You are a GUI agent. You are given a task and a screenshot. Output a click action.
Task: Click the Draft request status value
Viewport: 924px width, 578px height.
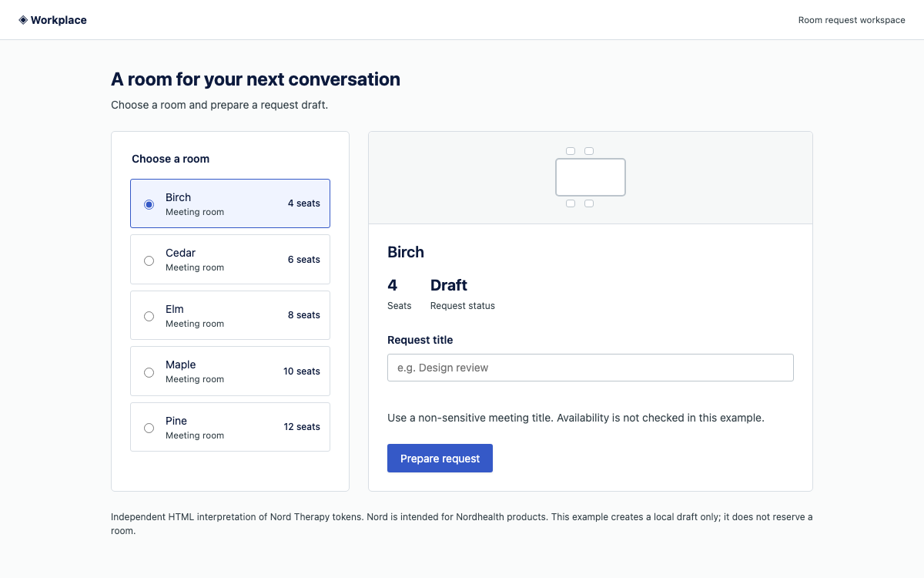click(449, 285)
